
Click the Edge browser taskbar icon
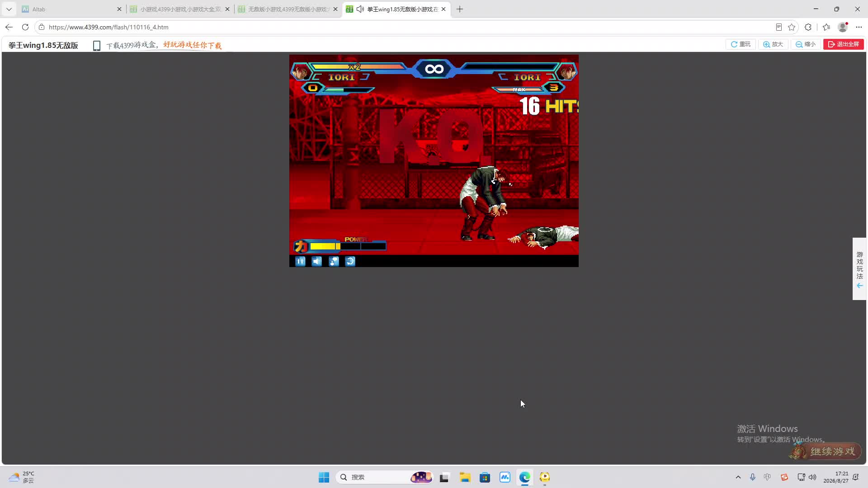tap(525, 477)
